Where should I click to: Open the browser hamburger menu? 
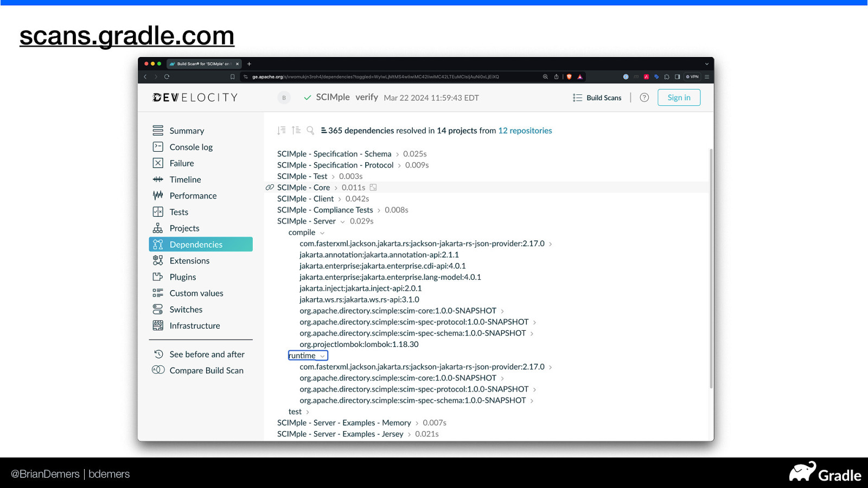(707, 77)
